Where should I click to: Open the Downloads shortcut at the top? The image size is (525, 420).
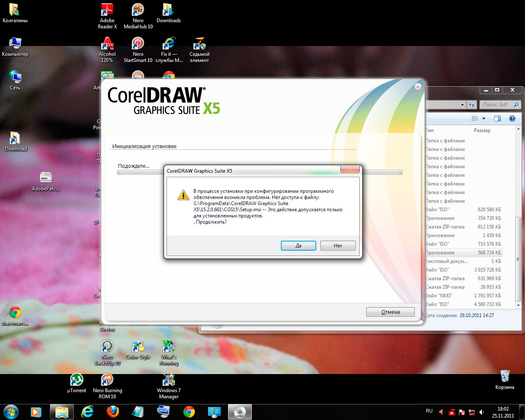point(169,14)
